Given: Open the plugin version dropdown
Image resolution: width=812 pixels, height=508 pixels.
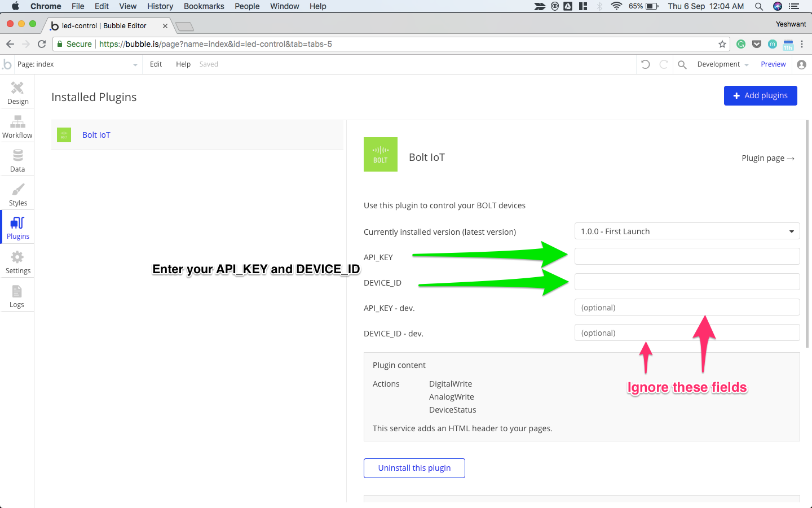Looking at the screenshot, I should (x=687, y=231).
